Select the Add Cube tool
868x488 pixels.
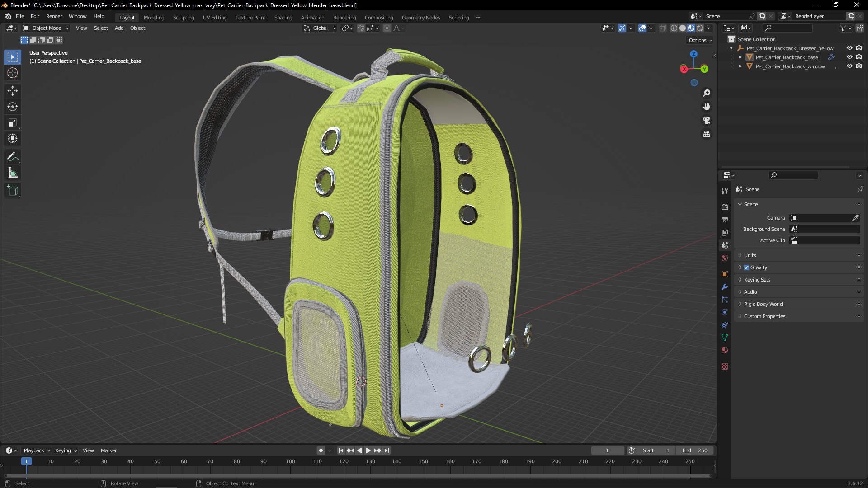point(13,191)
